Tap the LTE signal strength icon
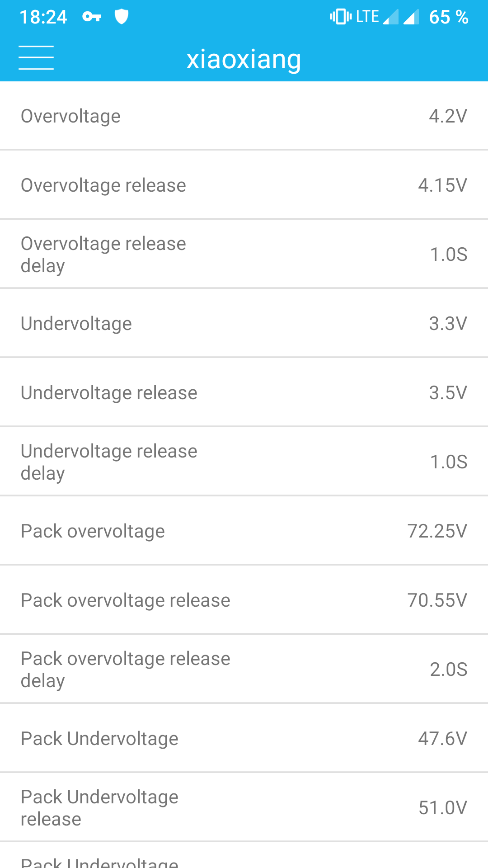The width and height of the screenshot is (488, 868). click(390, 17)
